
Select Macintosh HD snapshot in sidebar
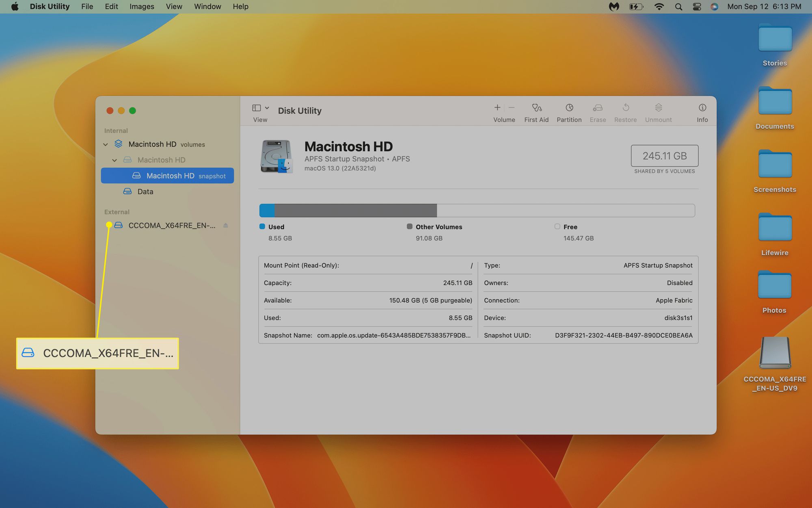pos(167,176)
